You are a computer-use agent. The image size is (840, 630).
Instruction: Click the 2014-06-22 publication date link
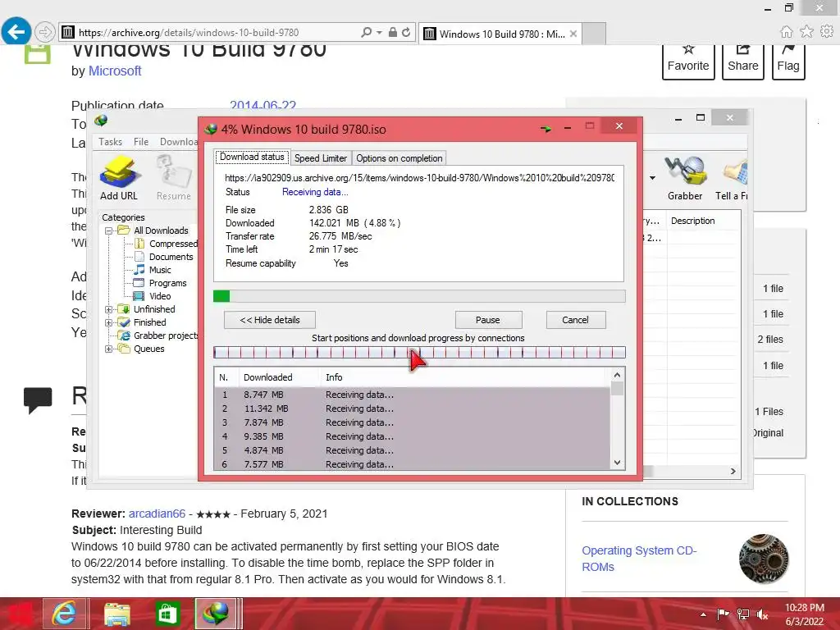coord(263,104)
